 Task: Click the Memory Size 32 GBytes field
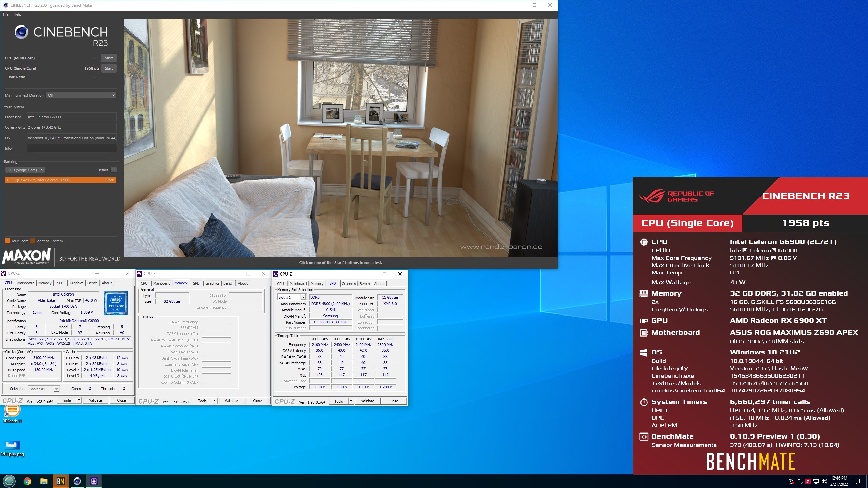[172, 301]
